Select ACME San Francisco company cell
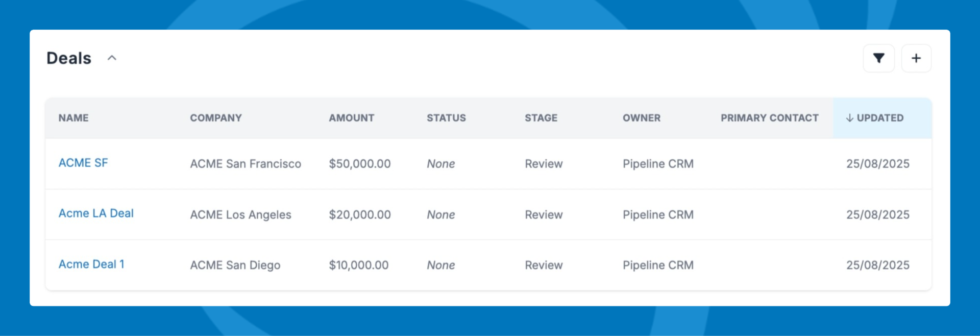Screen dimensions: 980x336 (x=246, y=164)
